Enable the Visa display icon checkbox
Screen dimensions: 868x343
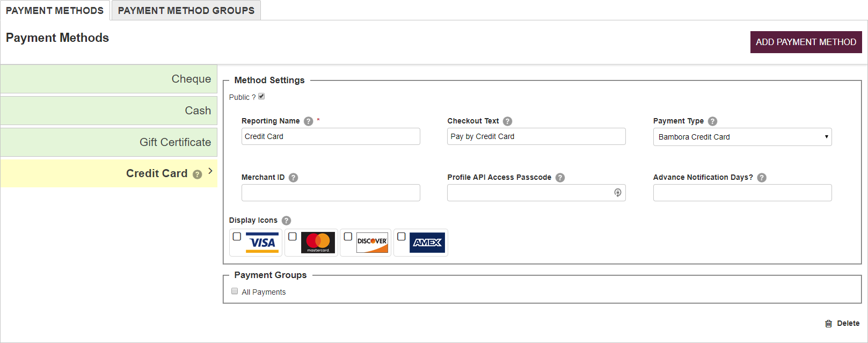coord(237,237)
